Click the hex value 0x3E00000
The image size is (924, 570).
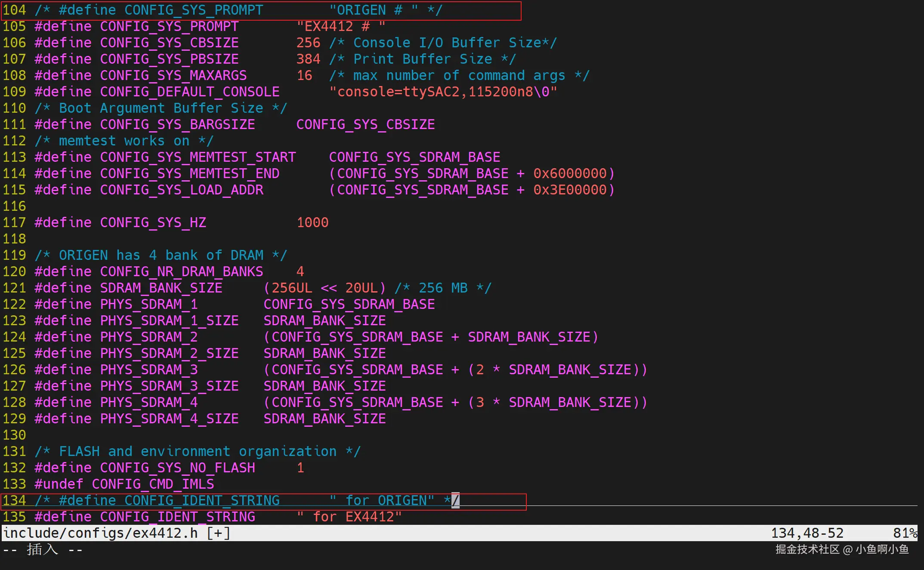pyautogui.click(x=570, y=190)
